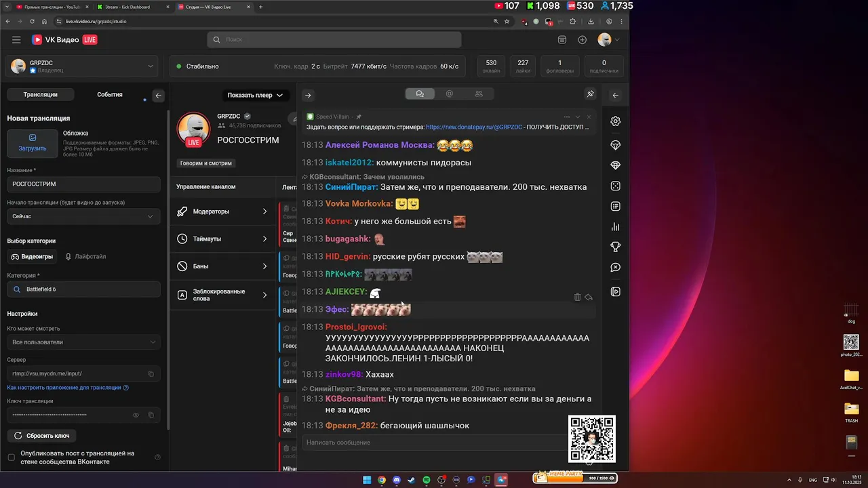The width and height of the screenshot is (868, 488).
Task: Open Spotify from the taskbar
Action: click(x=427, y=480)
